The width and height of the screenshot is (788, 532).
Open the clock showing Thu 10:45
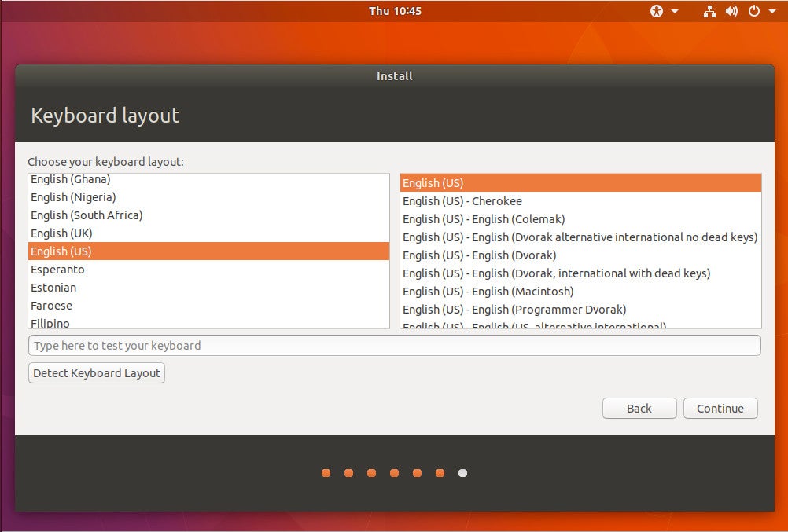(395, 11)
